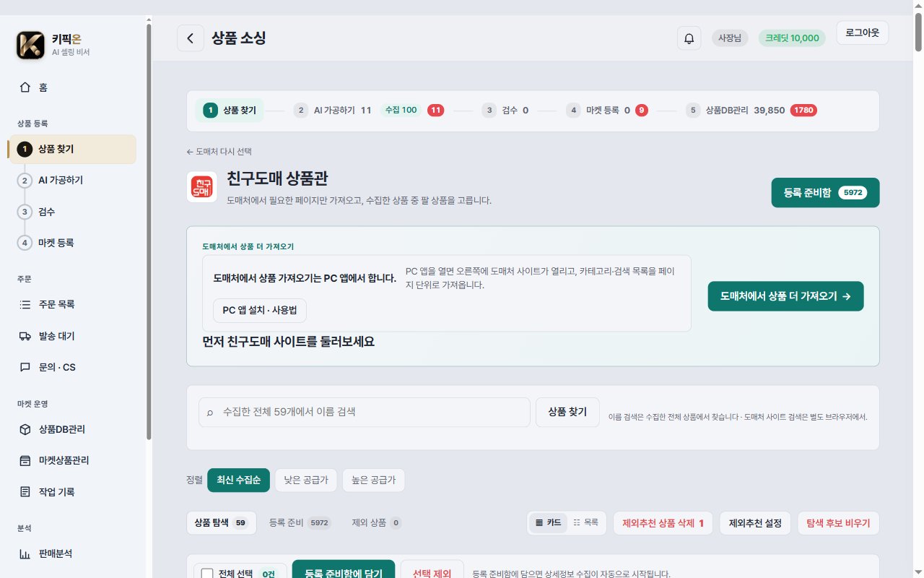The width and height of the screenshot is (924, 578).
Task: Open 작업 기록 in the sidebar
Action: [71, 492]
